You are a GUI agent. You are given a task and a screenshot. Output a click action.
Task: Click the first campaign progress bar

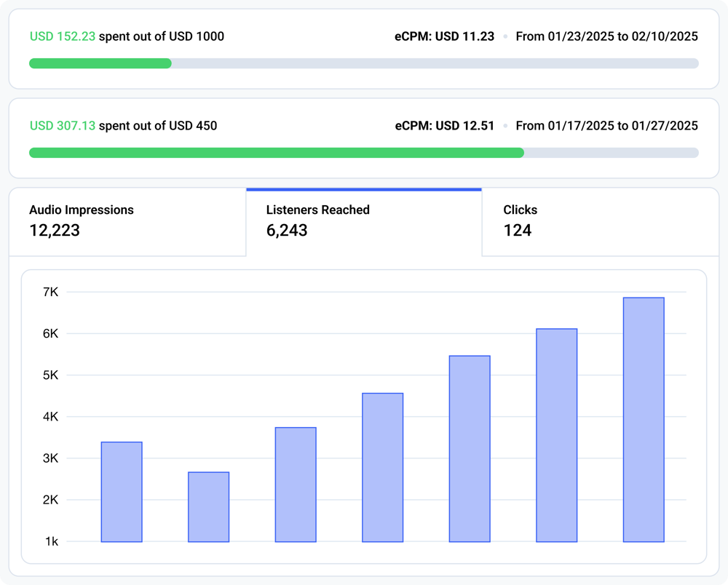point(364,64)
